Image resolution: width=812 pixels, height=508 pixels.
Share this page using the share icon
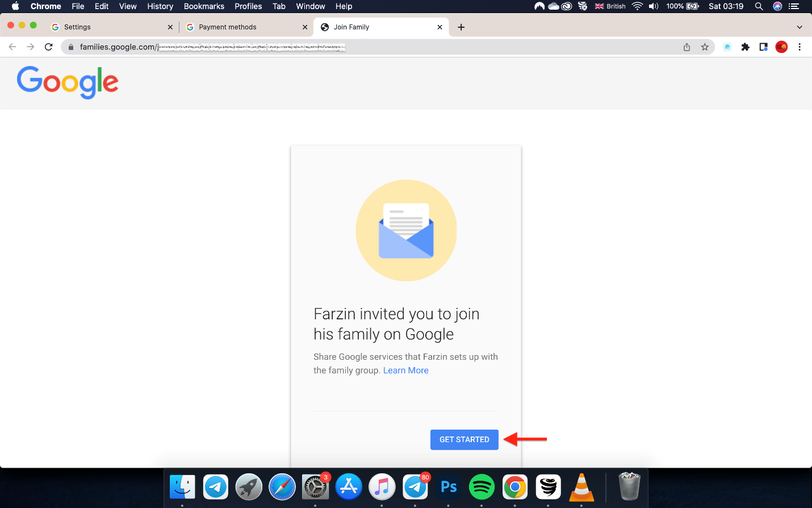[x=687, y=47]
